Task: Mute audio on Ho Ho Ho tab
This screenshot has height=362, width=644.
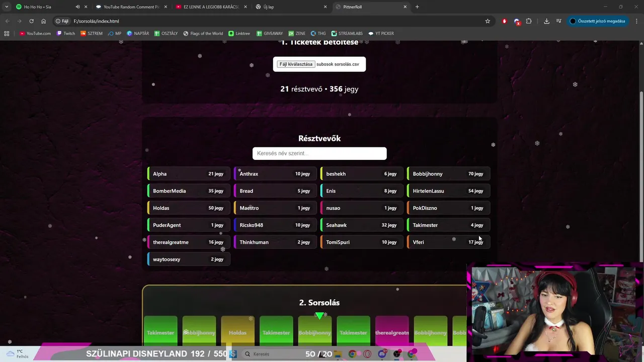Action: tap(77, 7)
